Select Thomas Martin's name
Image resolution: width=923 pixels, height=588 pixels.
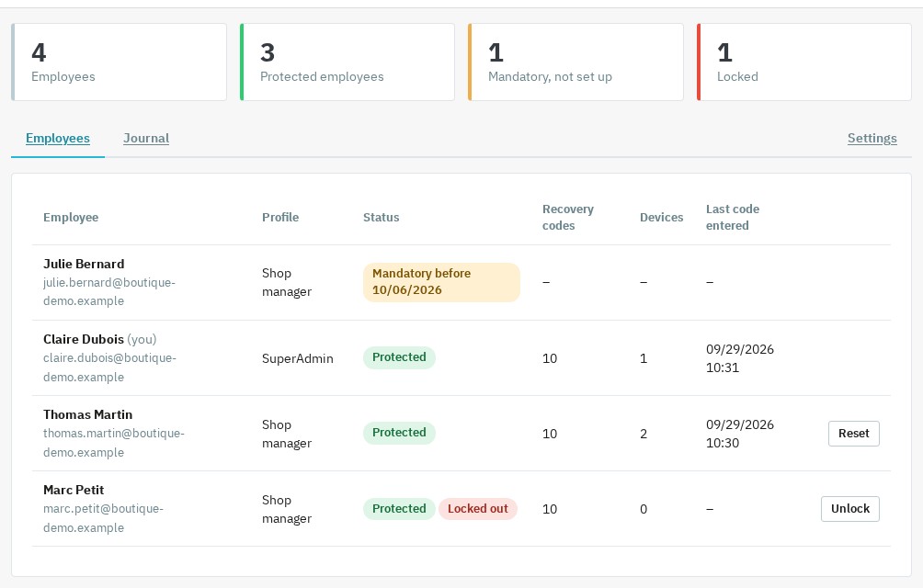pyautogui.click(x=87, y=414)
